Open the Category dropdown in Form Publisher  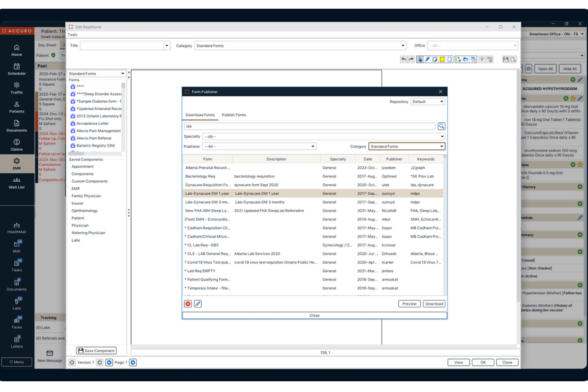pyautogui.click(x=407, y=147)
